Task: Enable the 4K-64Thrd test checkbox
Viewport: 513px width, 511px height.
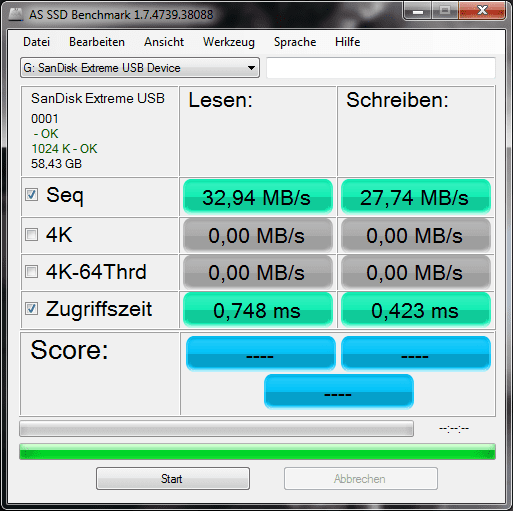Action: [32, 271]
